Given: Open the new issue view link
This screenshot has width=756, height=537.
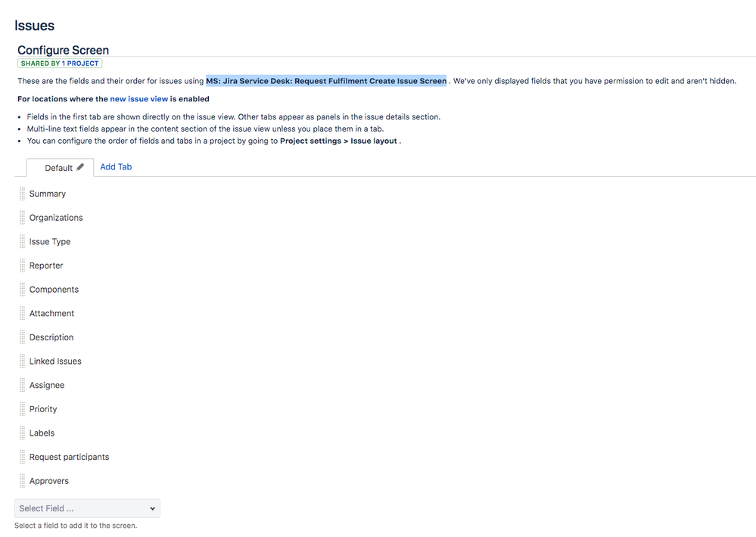Looking at the screenshot, I should (x=138, y=99).
